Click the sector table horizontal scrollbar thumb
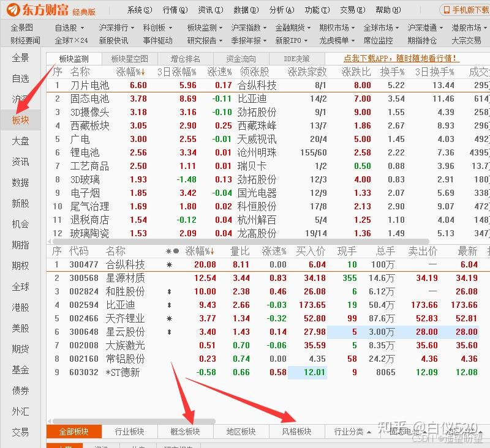Viewport: 490px width, 448px height. [241, 241]
